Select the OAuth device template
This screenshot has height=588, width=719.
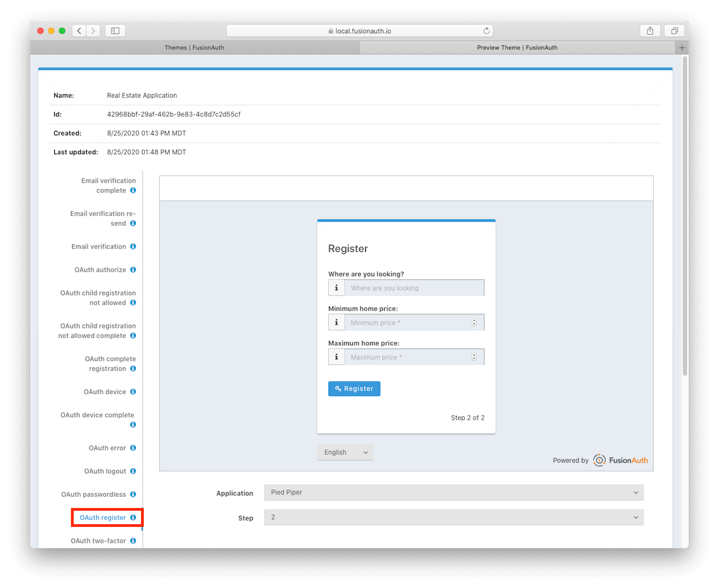click(105, 392)
